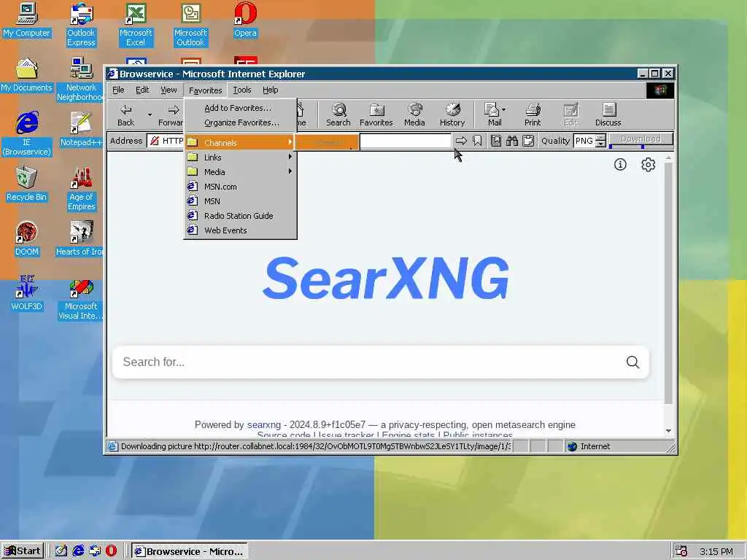This screenshot has height=560, width=747.
Task: Click the 3:15 PM system tray clock
Action: [x=716, y=551]
